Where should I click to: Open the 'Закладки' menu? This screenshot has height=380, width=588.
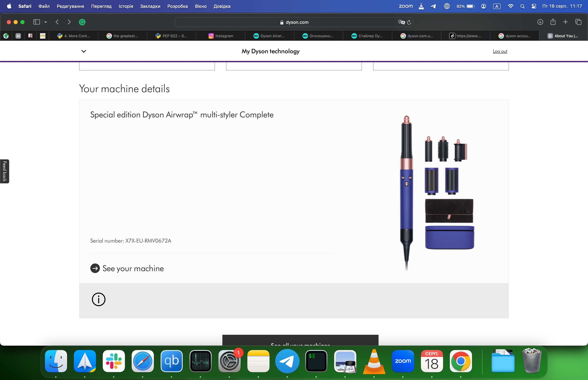point(150,6)
